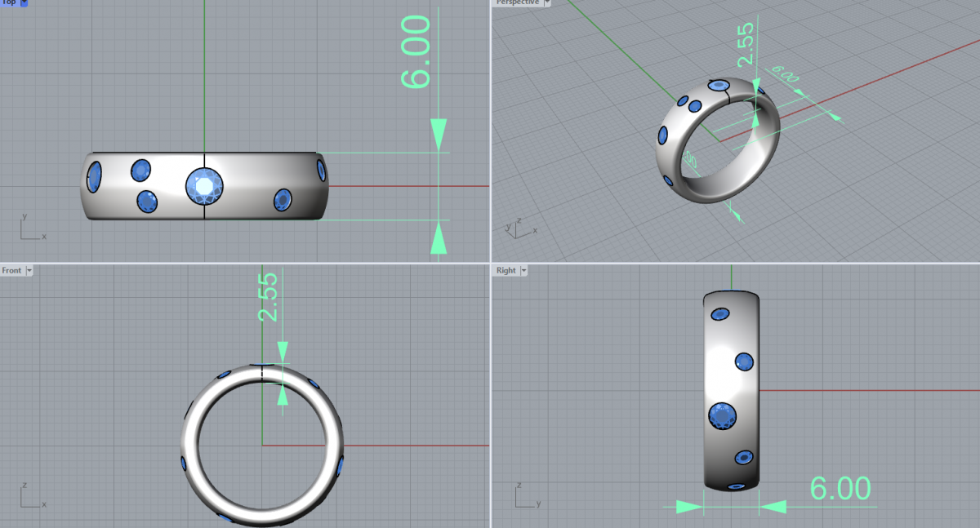The width and height of the screenshot is (980, 528).
Task: Open the Perspective viewport dropdown arrow
Action: click(547, 2)
